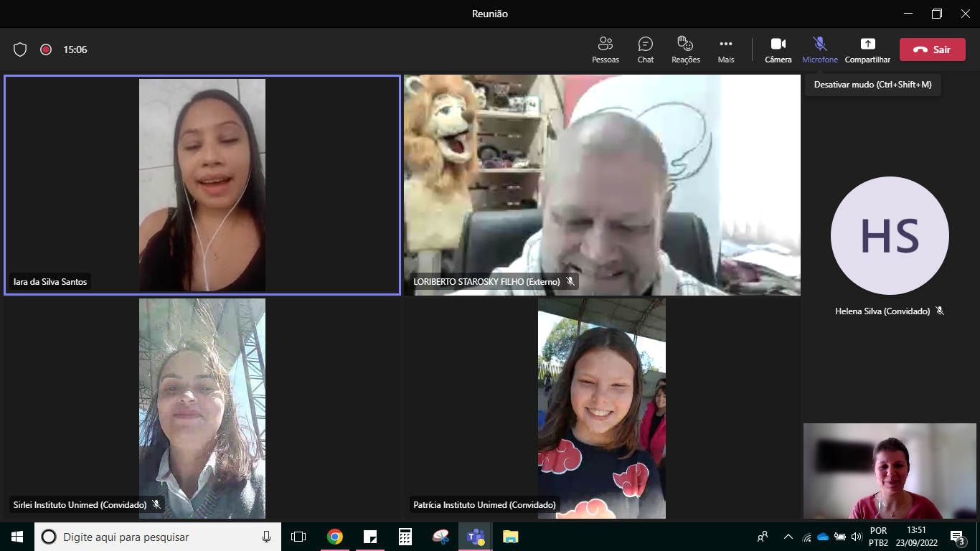Open the Wi-Fi network tray icon
This screenshot has width=980, height=551.
tap(806, 537)
